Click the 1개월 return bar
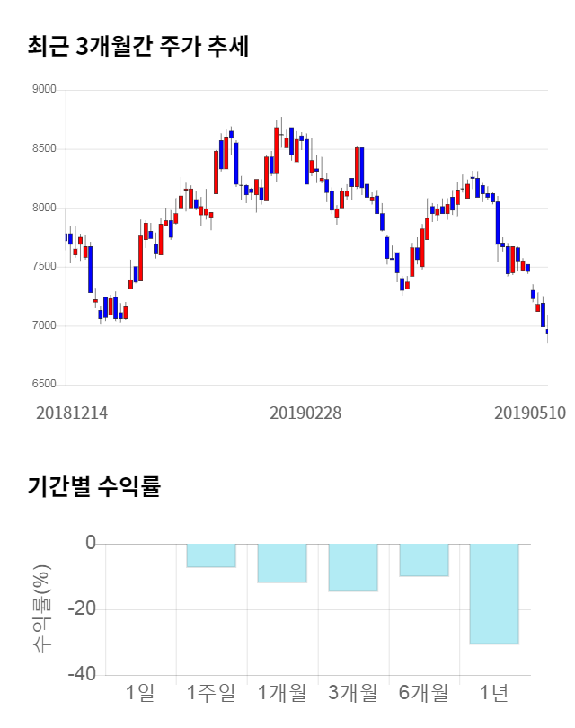575x728 pixels. point(282,564)
